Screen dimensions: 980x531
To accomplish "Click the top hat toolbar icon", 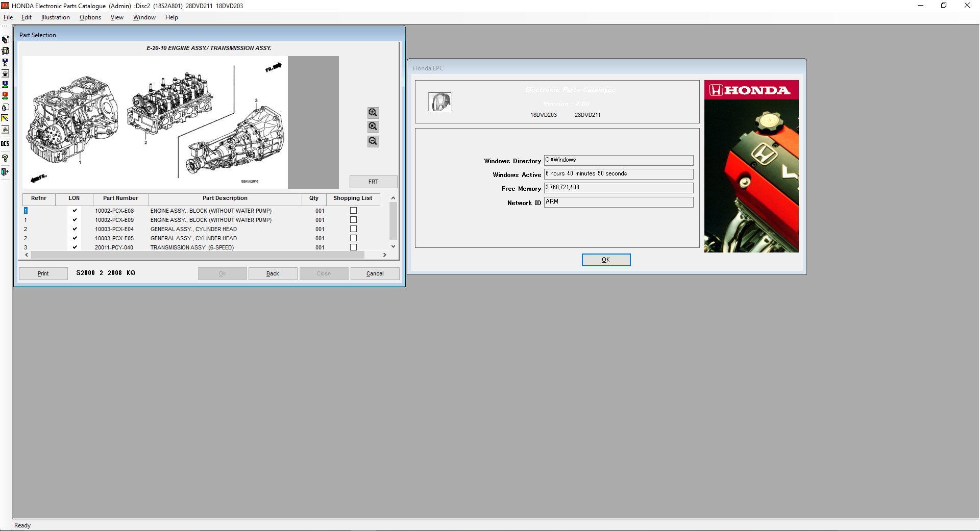I will (5, 73).
